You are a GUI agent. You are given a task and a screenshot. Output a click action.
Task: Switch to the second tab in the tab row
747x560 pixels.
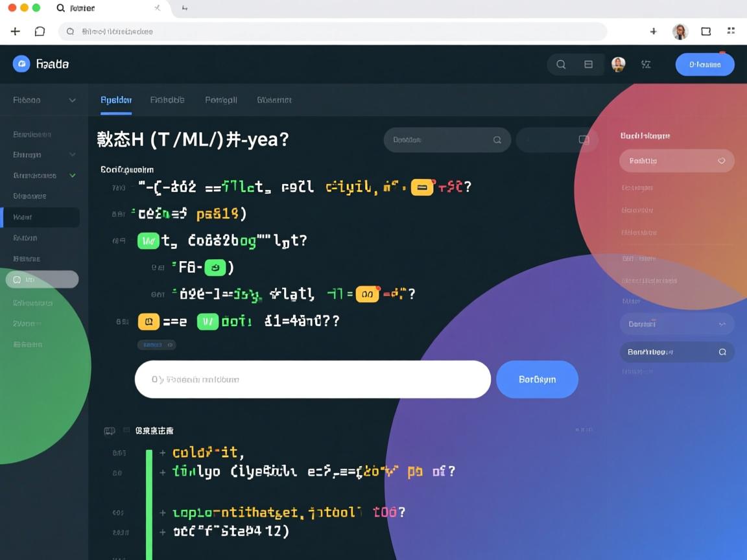[x=167, y=100]
